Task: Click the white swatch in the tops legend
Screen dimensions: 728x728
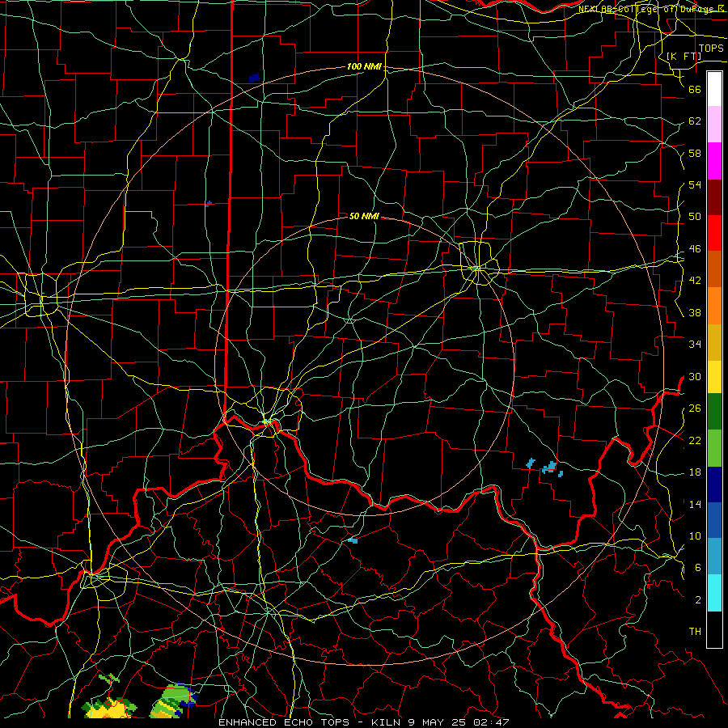Action: coord(714,89)
